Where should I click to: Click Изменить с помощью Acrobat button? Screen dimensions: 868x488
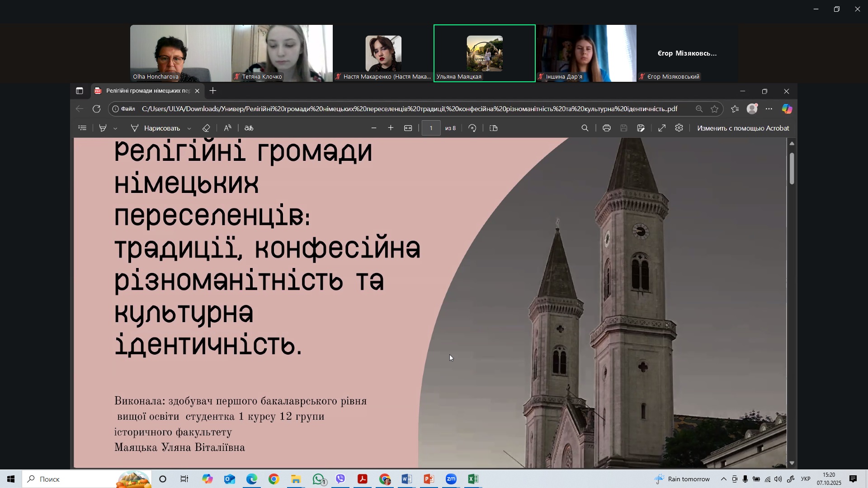click(743, 128)
